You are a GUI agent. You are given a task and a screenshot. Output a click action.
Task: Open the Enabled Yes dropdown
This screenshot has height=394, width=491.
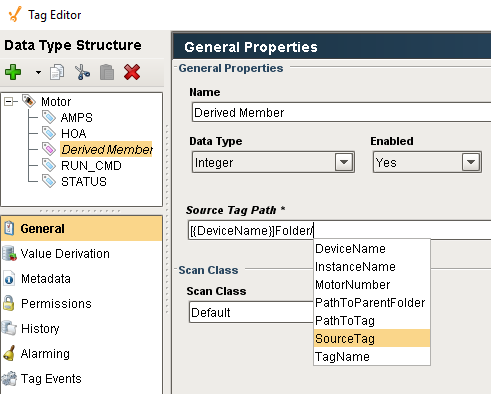pyautogui.click(x=427, y=162)
